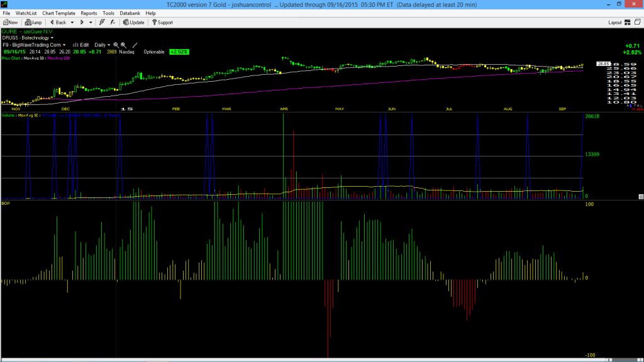Click the Volume indicator legend label
The height and width of the screenshot is (362, 644).
tap(8, 116)
